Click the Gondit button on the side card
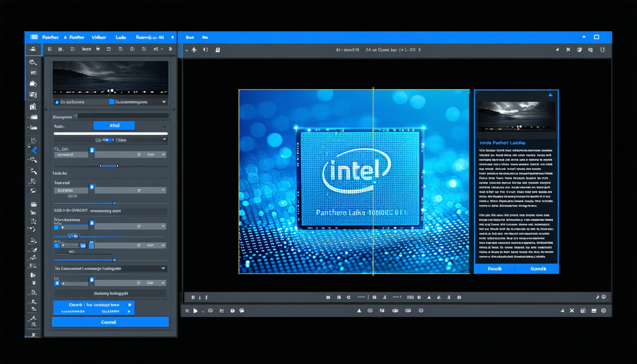 (x=538, y=269)
